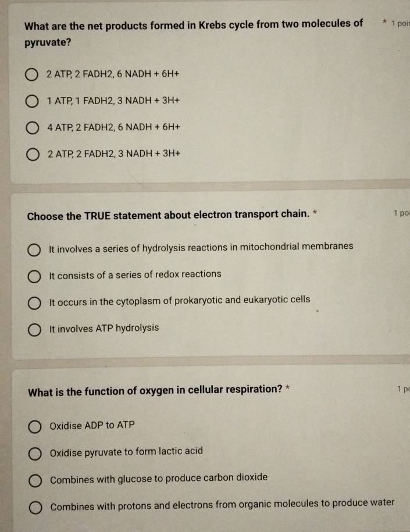Pick 2 ATP, 2 FADH2, 3 NADH + 3H+
Screen dimensions: 410x532
pyautogui.click(x=33, y=155)
